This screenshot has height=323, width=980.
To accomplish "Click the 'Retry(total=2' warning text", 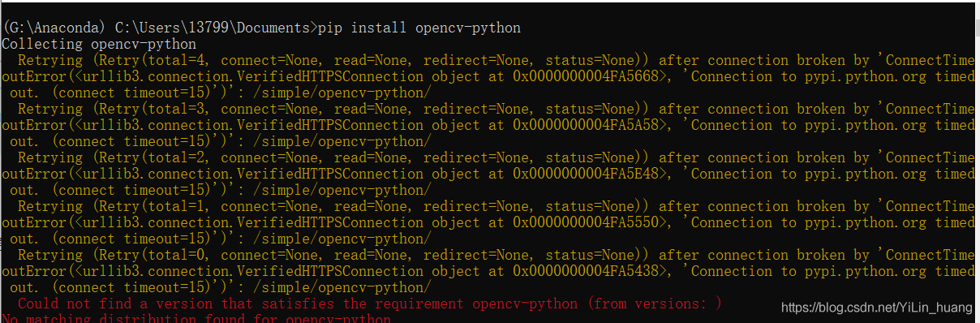I will coord(153,157).
